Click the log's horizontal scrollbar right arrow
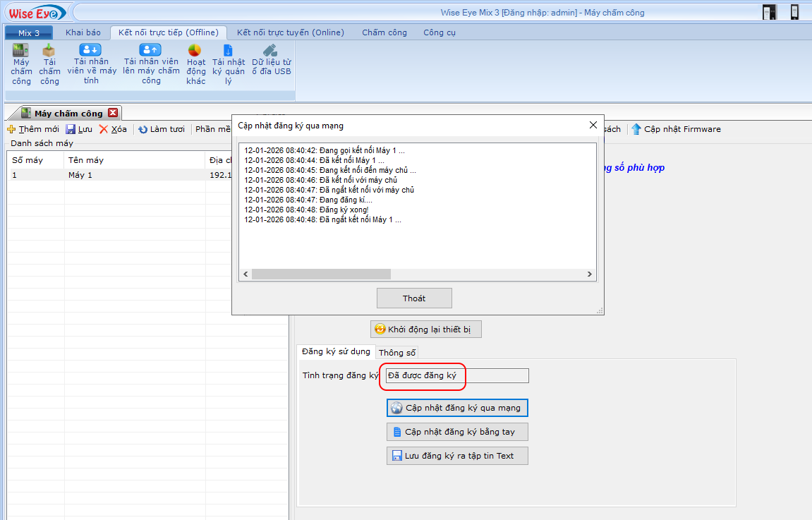The width and height of the screenshot is (812, 520). (590, 274)
